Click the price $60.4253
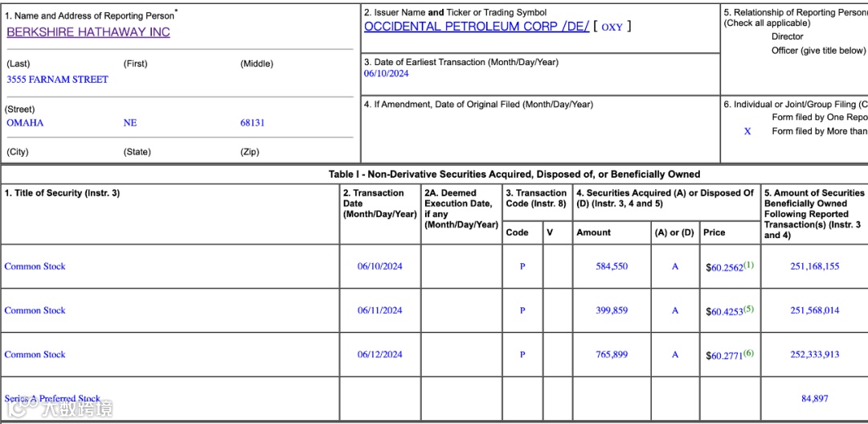868x424 pixels. pyautogui.click(x=724, y=312)
